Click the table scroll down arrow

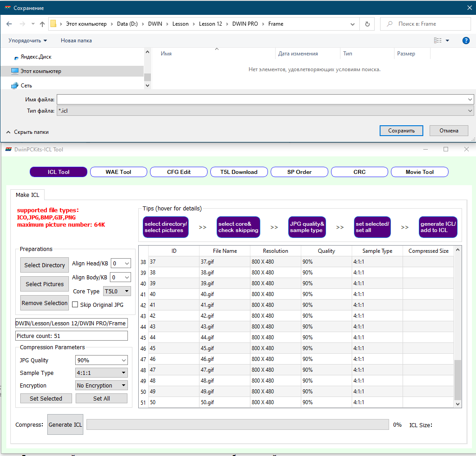(458, 404)
